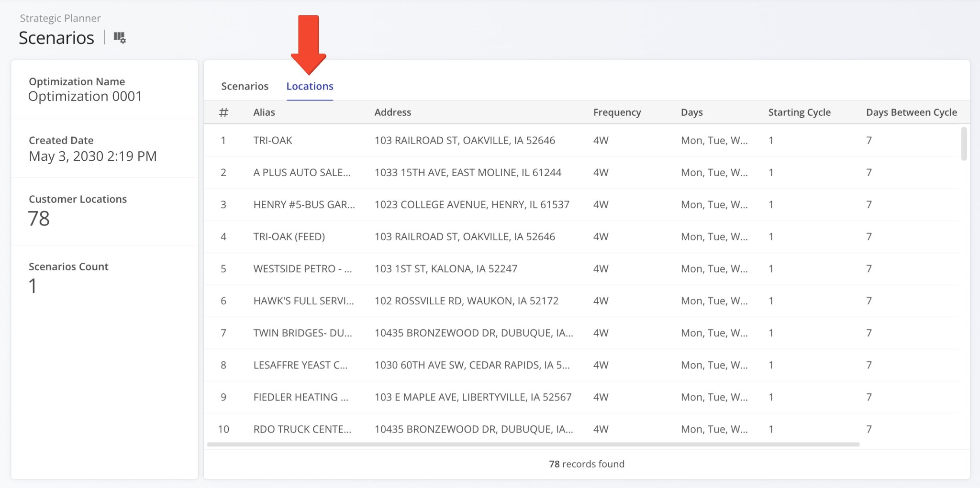Screen dimensions: 980x488
Task: Select the TRI-OAK alias in row 1
Action: click(x=273, y=140)
